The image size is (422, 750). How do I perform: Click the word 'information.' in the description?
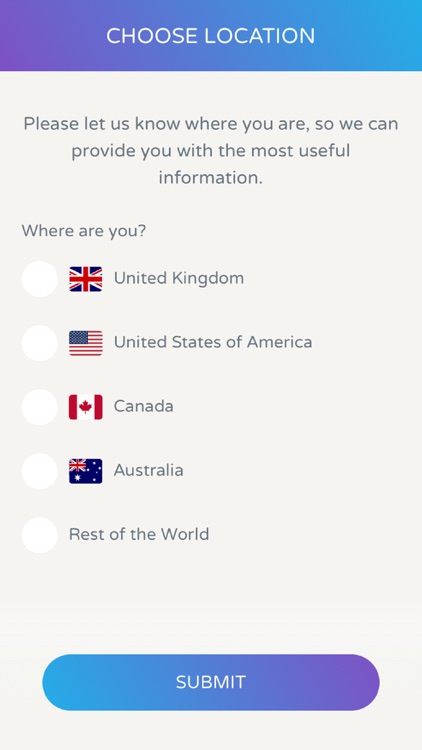(211, 178)
